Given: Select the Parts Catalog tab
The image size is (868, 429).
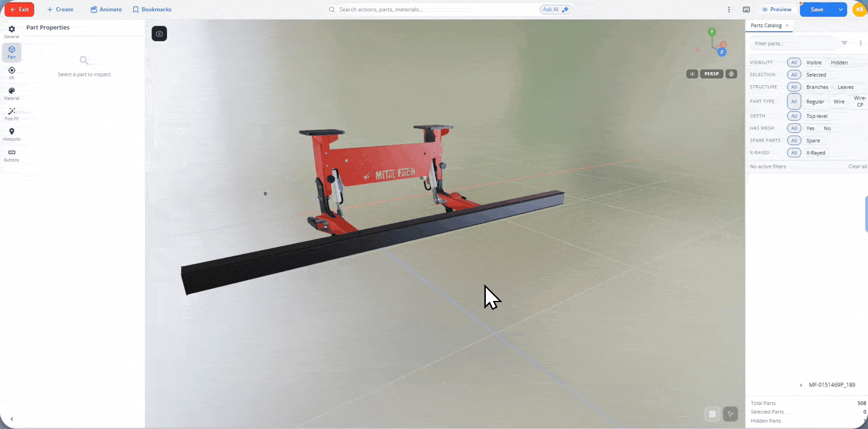Looking at the screenshot, I should [x=766, y=26].
